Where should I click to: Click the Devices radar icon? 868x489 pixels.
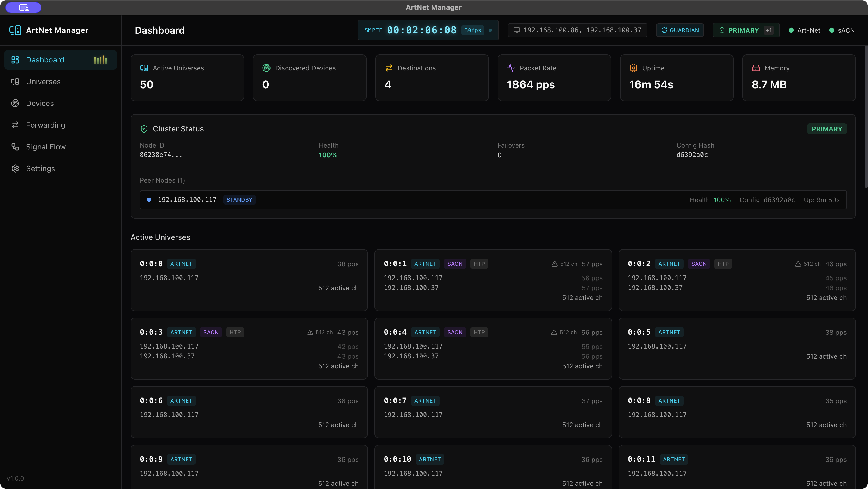coord(15,103)
